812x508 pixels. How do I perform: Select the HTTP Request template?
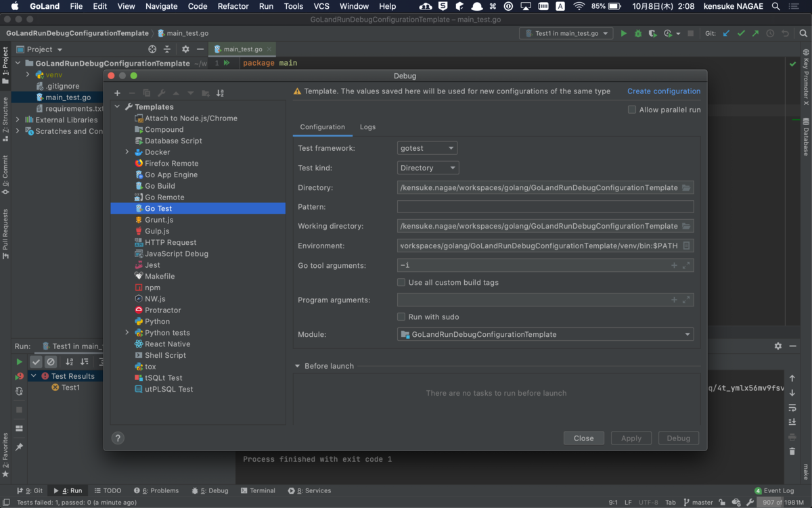(171, 242)
